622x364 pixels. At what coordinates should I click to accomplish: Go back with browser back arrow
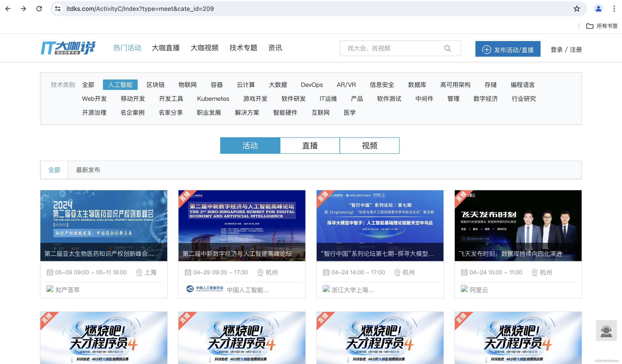tap(8, 9)
